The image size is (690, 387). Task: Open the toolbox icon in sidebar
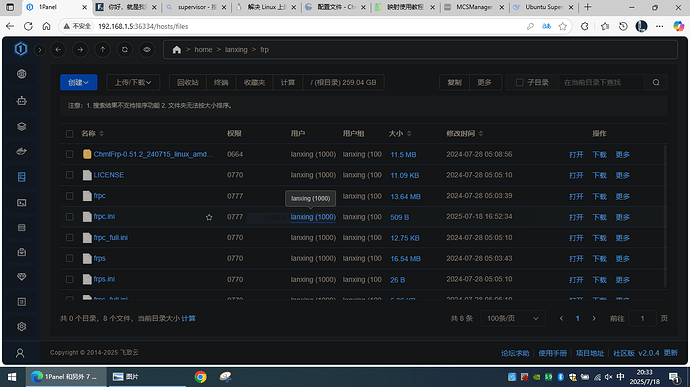[x=22, y=252]
